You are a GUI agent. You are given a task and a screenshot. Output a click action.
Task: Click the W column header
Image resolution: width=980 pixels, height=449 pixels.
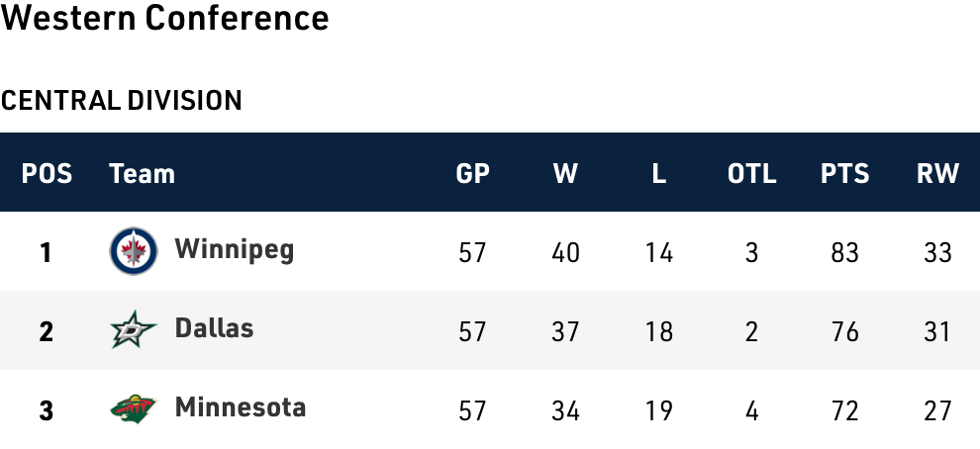click(x=565, y=174)
